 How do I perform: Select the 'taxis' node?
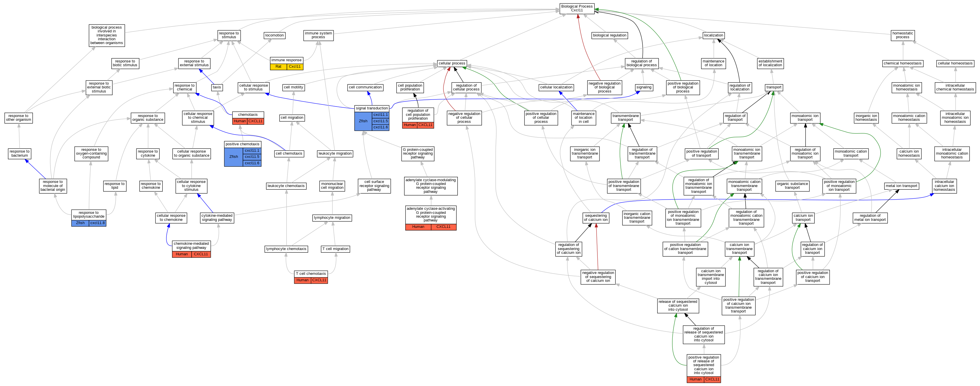tap(217, 88)
